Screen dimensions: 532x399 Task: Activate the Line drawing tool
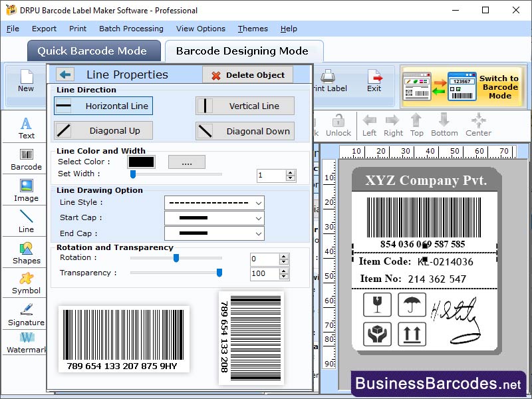click(x=26, y=221)
